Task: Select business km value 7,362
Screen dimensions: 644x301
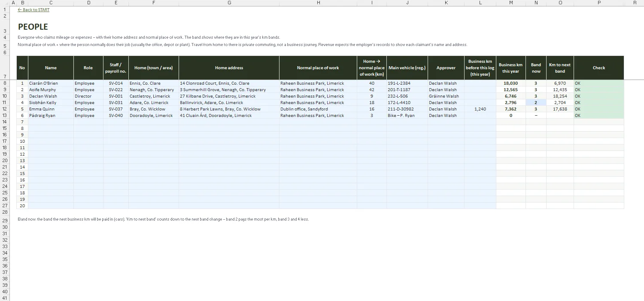Action: (x=510, y=109)
